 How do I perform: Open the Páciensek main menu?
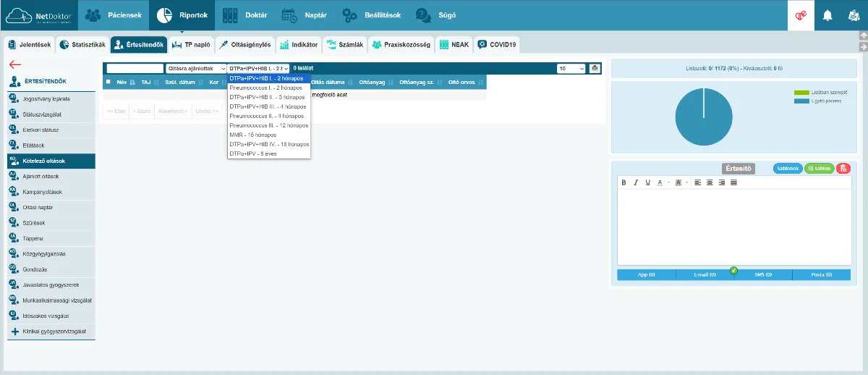click(x=114, y=15)
